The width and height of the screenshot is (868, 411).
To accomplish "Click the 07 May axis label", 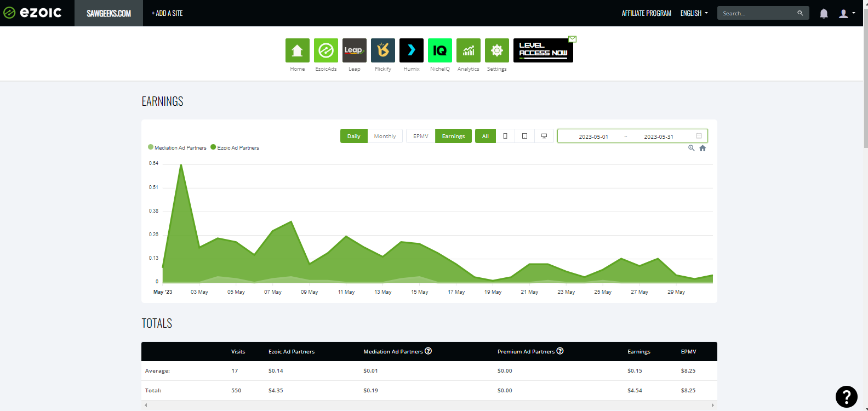I will 273,292.
